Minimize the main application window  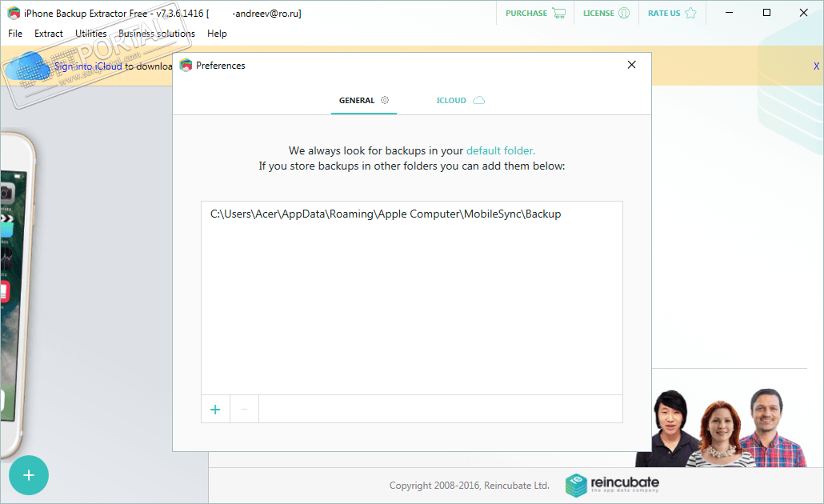coord(729,13)
